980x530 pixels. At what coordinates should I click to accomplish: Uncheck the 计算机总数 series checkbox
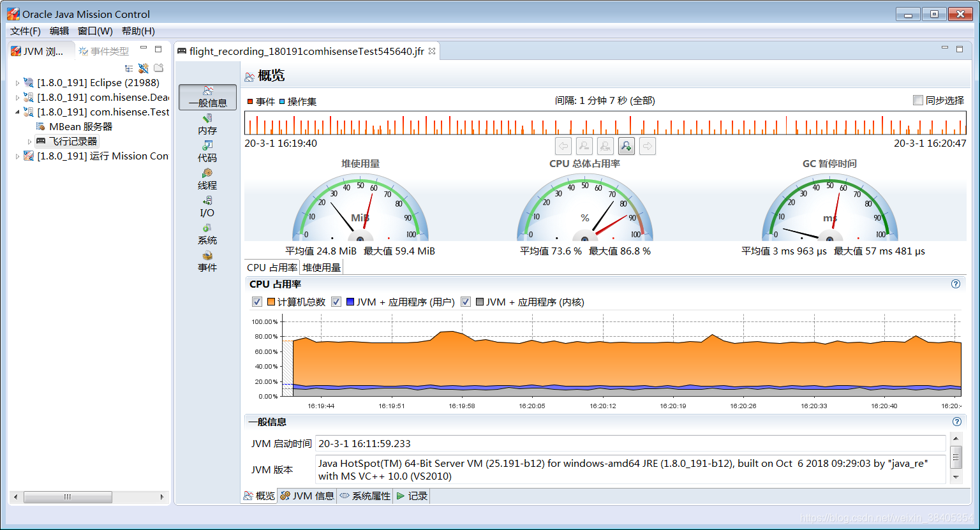257,302
